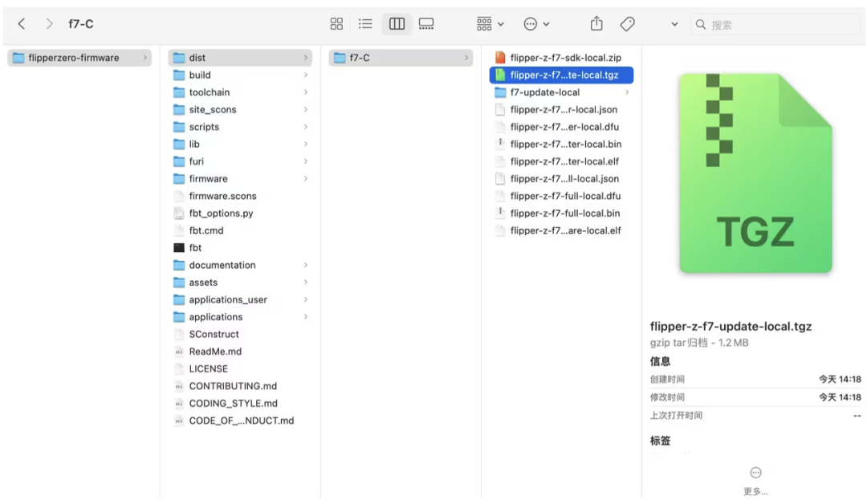The width and height of the screenshot is (867, 504).
Task: Select firmware.scons file
Action: [x=239, y=196]
